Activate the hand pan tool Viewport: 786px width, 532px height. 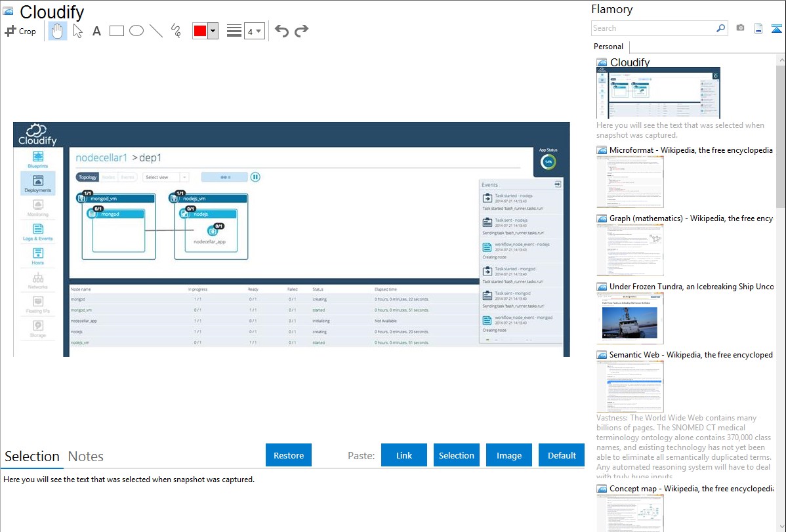[x=57, y=31]
